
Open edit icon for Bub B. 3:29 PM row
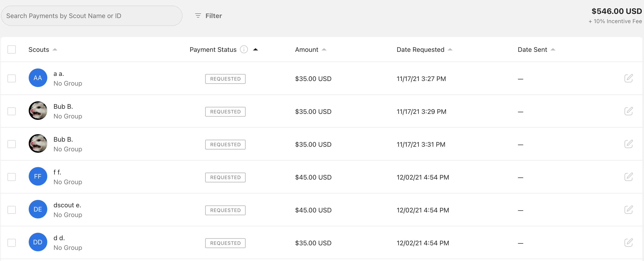tap(628, 111)
